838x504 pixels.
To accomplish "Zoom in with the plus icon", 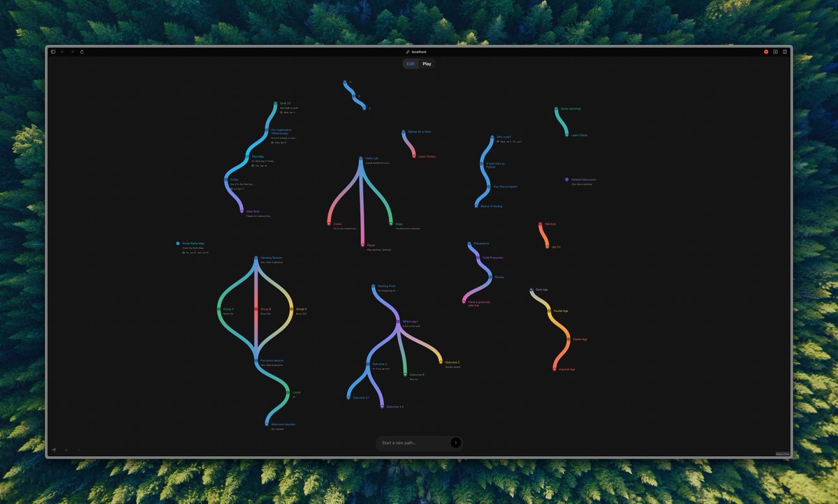I will coord(66,450).
